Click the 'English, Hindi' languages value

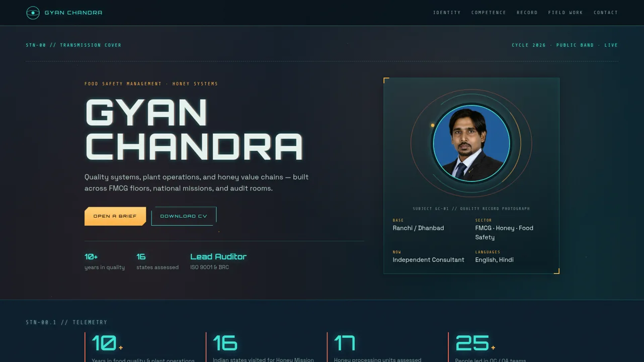coord(495,260)
